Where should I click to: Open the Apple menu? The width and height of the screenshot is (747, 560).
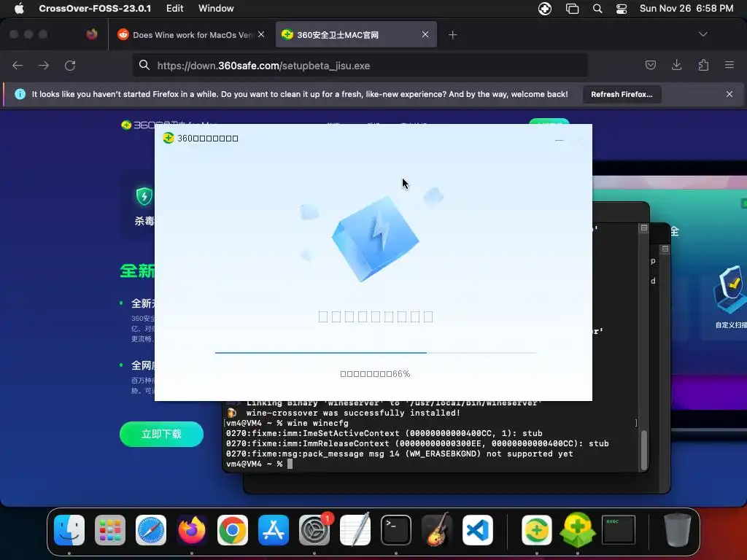[19, 8]
